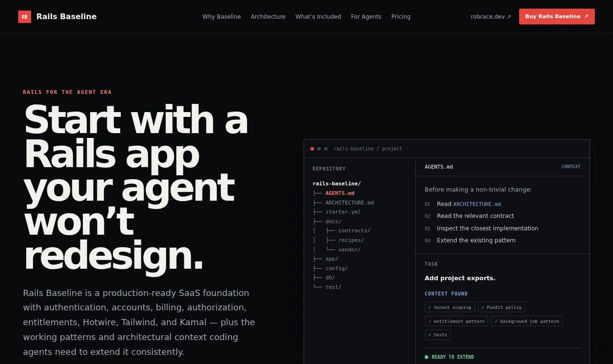Image resolution: width=613 pixels, height=364 pixels.
Task: Click the config/ folder row
Action: (336, 268)
